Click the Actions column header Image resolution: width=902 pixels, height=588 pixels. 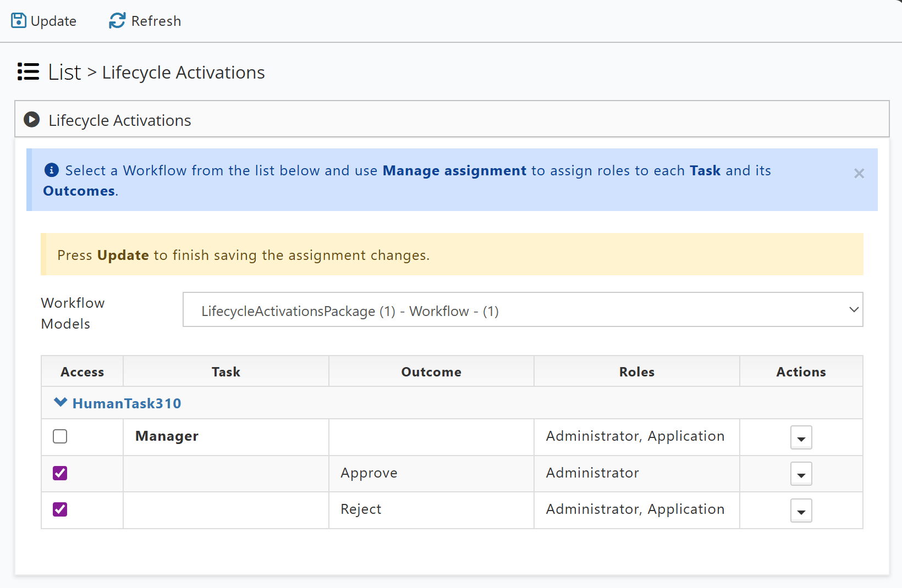pyautogui.click(x=801, y=372)
